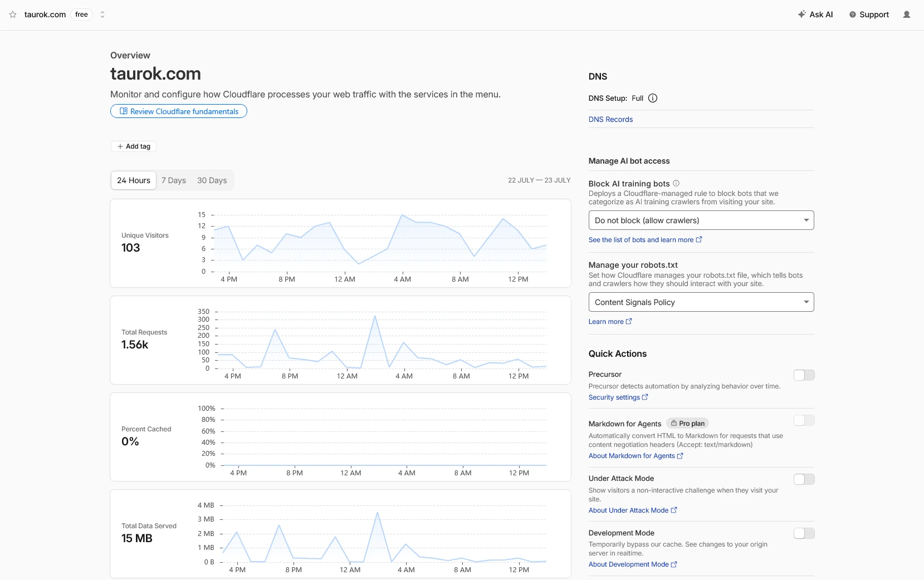Toggle the Precursor switch
Image resolution: width=924 pixels, height=580 pixels.
pyautogui.click(x=804, y=375)
